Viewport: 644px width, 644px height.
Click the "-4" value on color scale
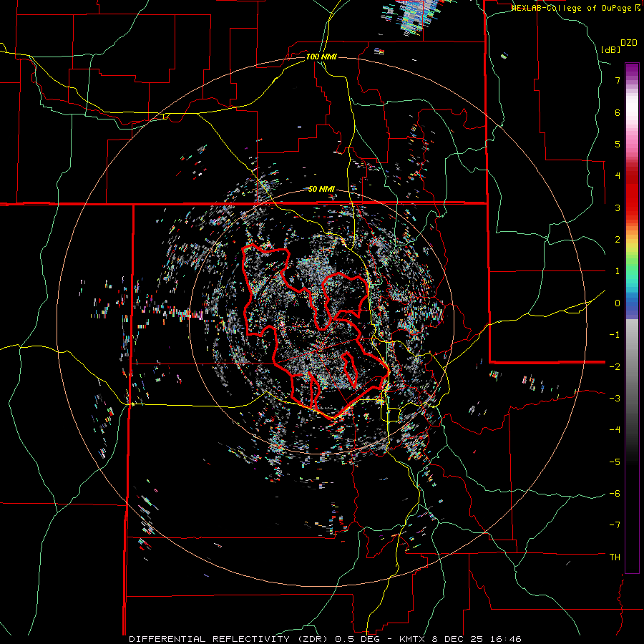click(x=615, y=430)
